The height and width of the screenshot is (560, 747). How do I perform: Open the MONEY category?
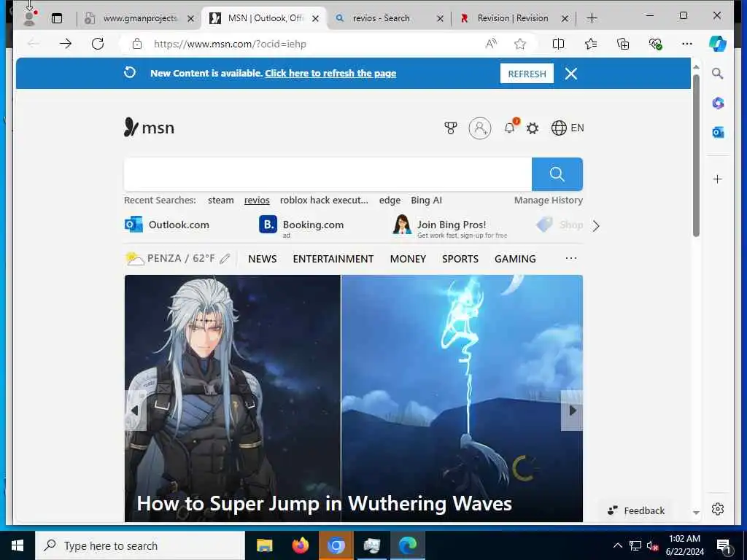coord(408,259)
